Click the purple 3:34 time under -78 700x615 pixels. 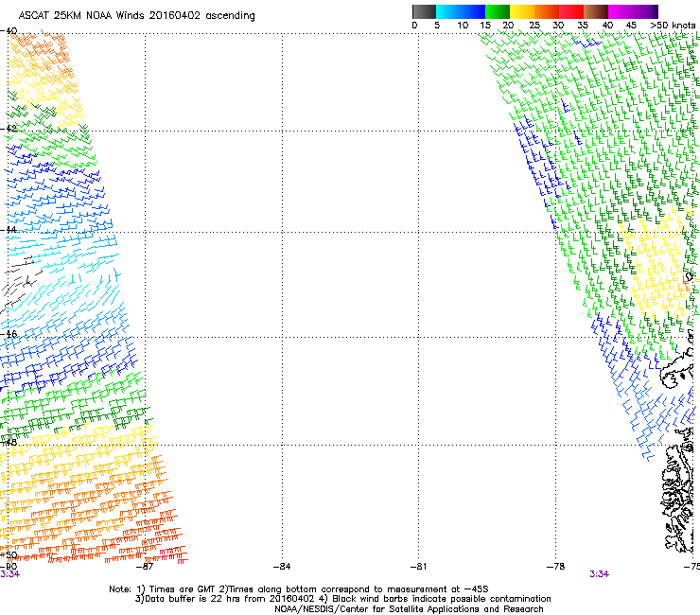click(599, 574)
